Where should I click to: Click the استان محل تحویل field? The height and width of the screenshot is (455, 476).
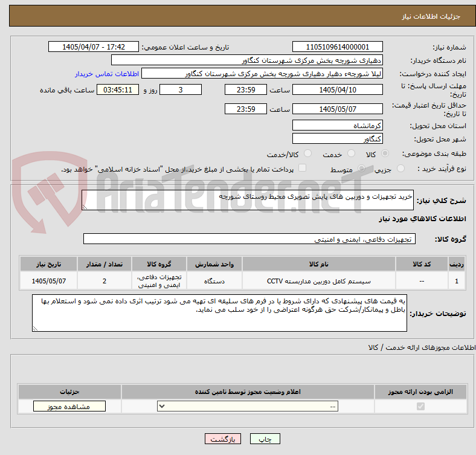337,126
